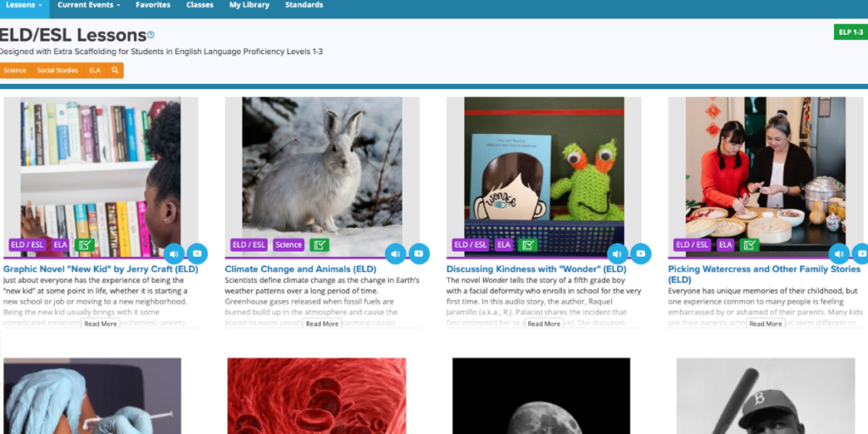This screenshot has width=868, height=434.
Task: Filter lessons by Social Studies
Action: click(58, 70)
